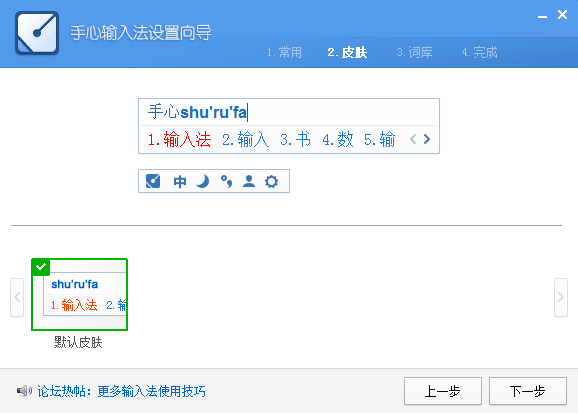Image resolution: width=578 pixels, height=413 pixels.
Task: Click the composition text 手心shu'ru'fa
Action: tap(197, 112)
